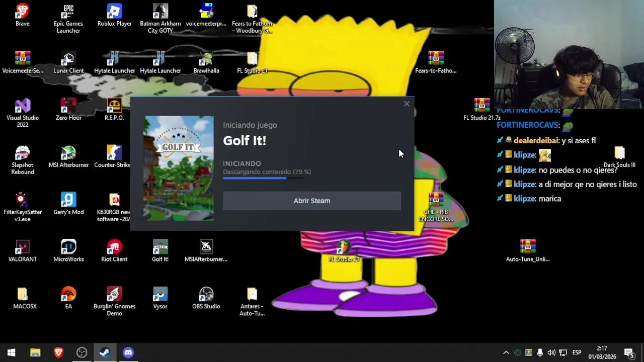The image size is (644, 362).
Task: Select the FL Studio 21.7z archive icon
Action: point(482,110)
